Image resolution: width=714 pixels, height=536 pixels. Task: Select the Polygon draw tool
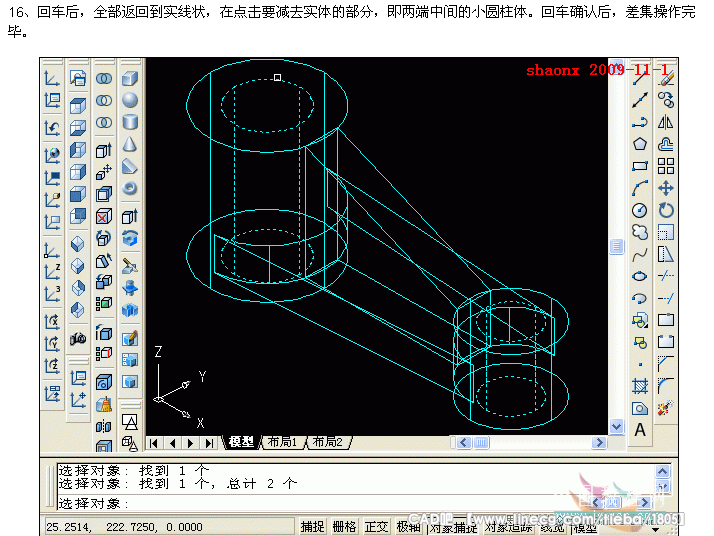(x=640, y=144)
